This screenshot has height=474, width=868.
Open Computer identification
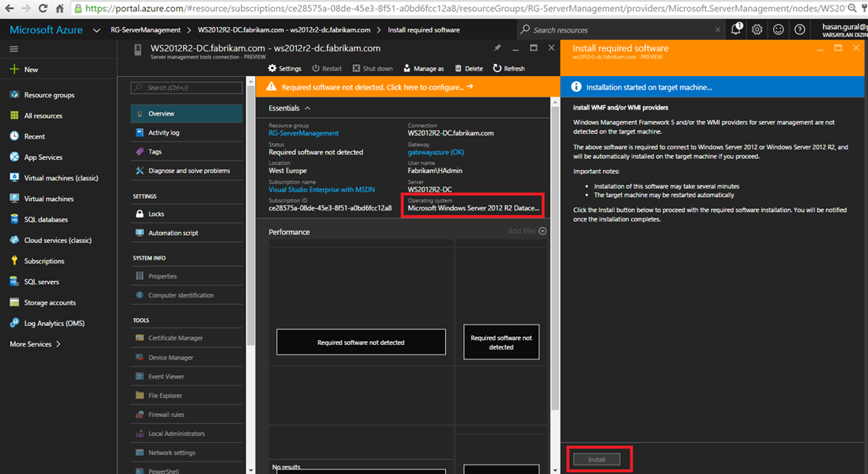(x=187, y=295)
